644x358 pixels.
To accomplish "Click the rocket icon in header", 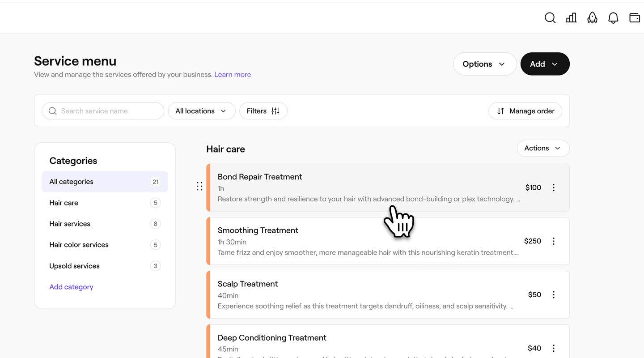I will [x=592, y=18].
